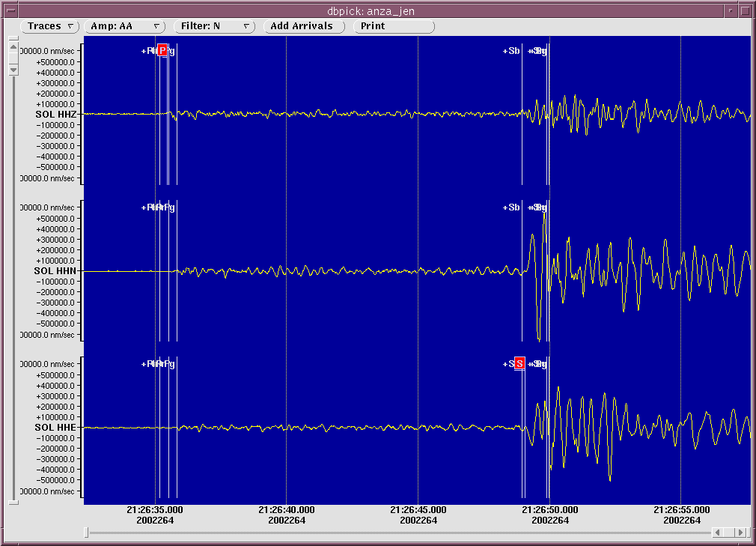The width and height of the screenshot is (756, 546).
Task: Open the Amp: AA dropdown
Action: click(124, 26)
